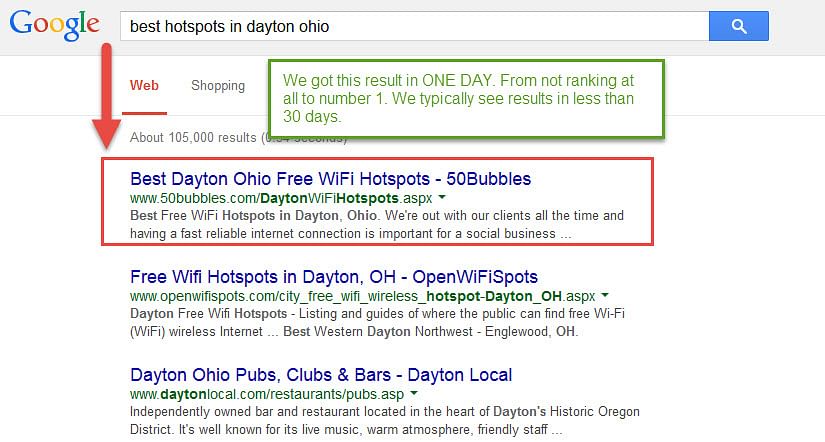Expand dropdown arrow beside openwifispots.com URL

pos(605,296)
